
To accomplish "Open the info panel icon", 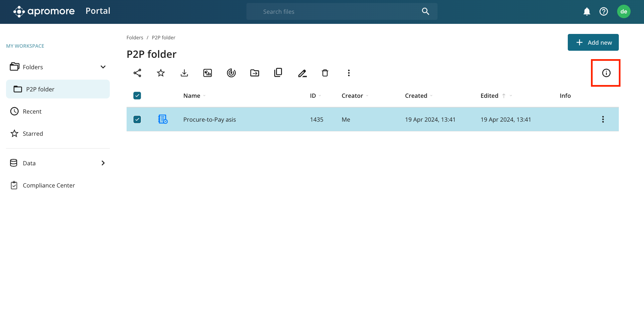I will pyautogui.click(x=606, y=73).
